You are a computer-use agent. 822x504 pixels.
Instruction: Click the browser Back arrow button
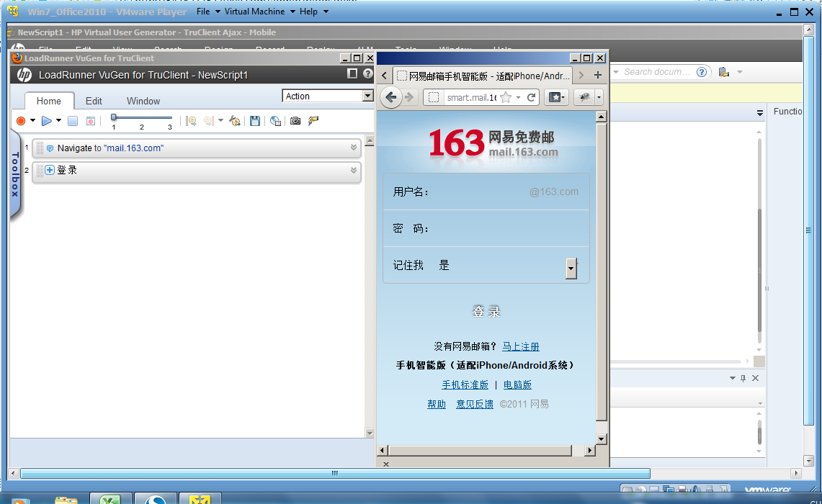[391, 97]
